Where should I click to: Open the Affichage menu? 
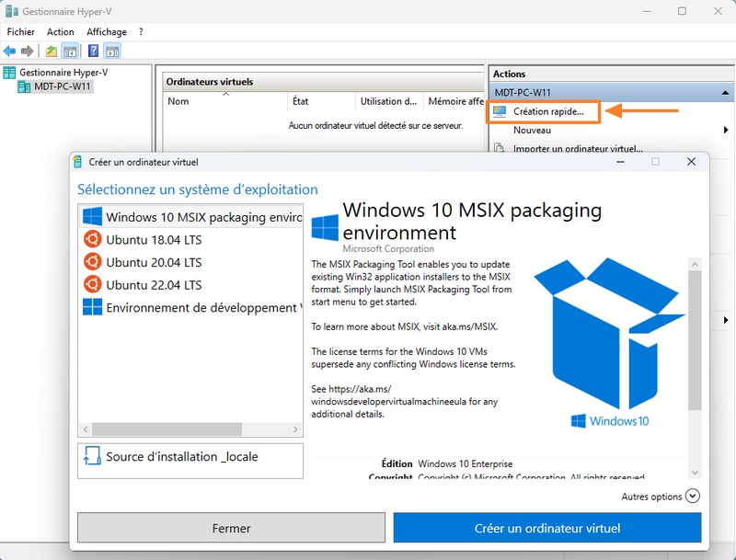pos(107,32)
